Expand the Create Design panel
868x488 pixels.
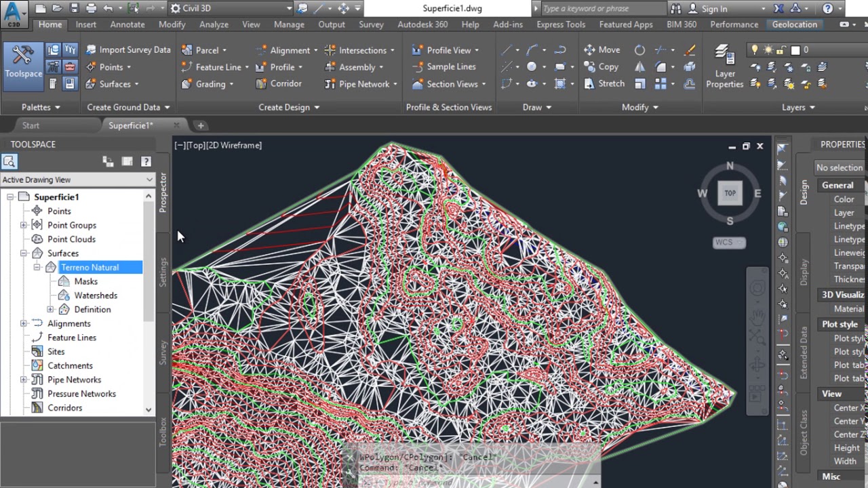coord(289,107)
